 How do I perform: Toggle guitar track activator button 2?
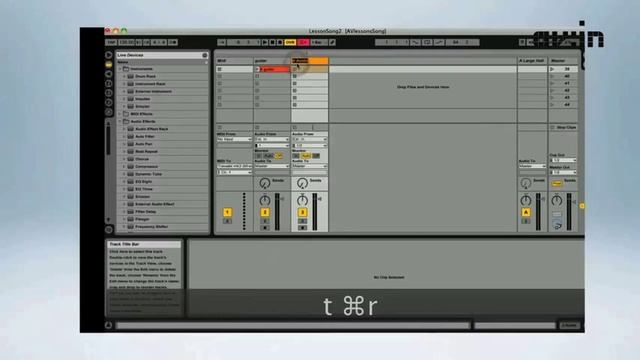(264, 212)
